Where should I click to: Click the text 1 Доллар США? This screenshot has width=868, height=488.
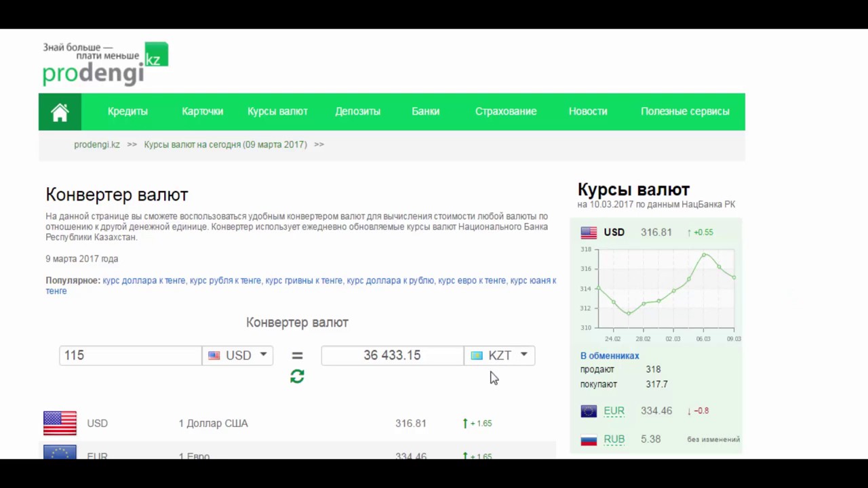pyautogui.click(x=213, y=423)
